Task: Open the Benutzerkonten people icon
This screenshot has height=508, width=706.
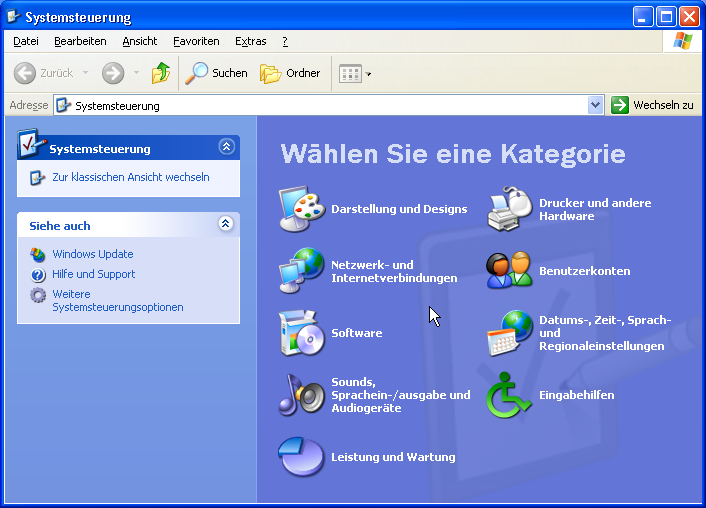Action: coord(510,270)
